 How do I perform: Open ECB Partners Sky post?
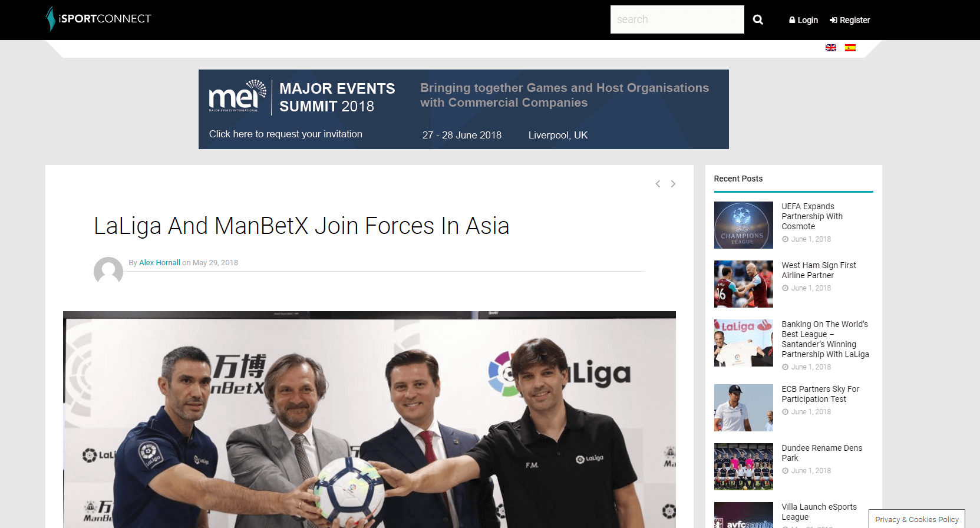coord(820,394)
